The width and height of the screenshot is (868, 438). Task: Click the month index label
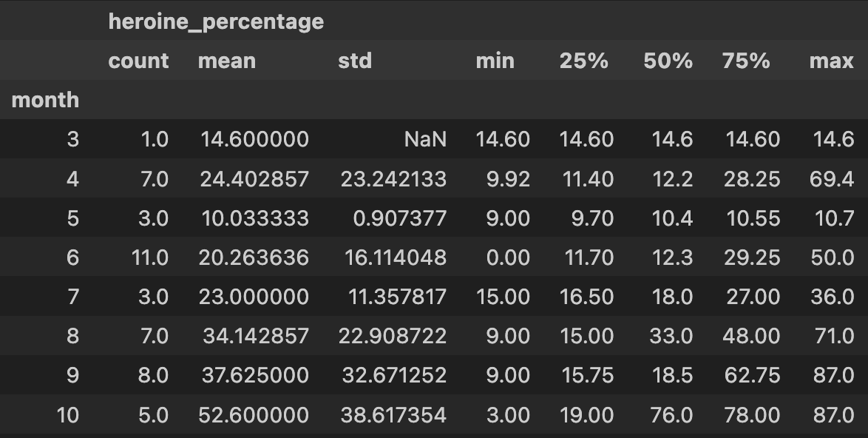(45, 100)
